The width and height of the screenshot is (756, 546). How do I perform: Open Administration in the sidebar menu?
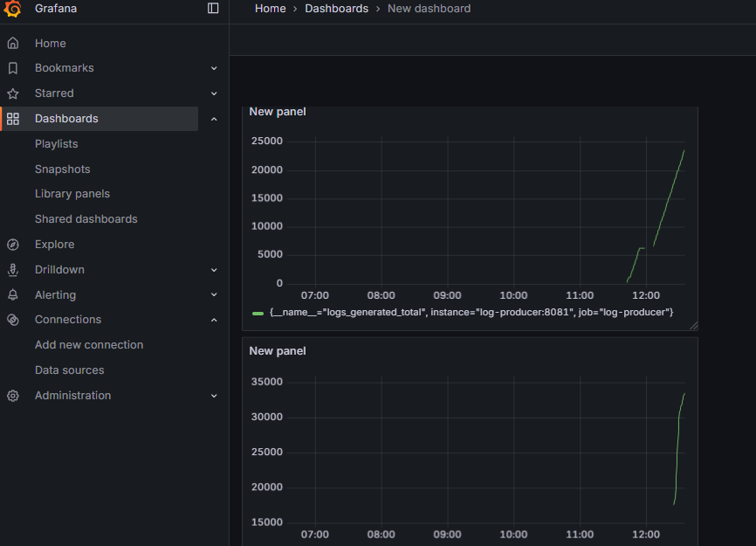pos(72,396)
